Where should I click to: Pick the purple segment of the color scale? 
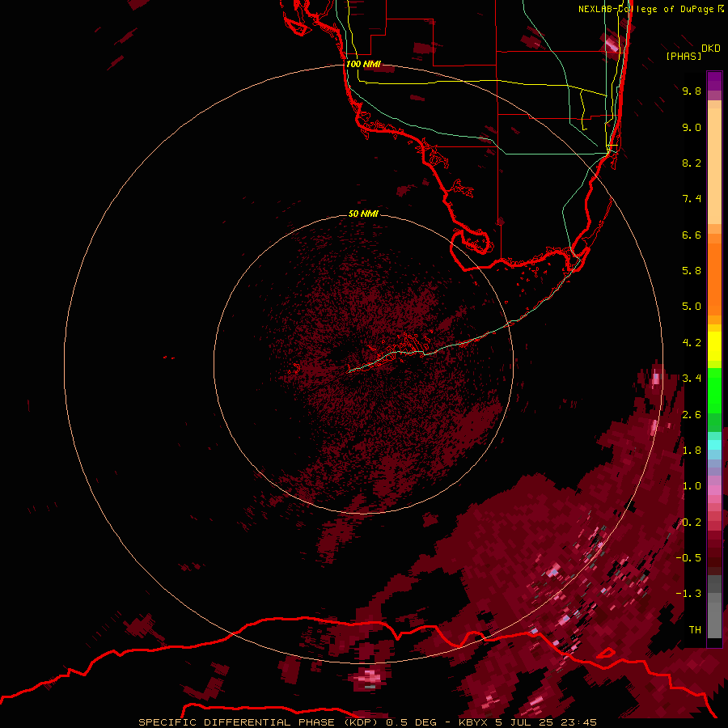(714, 82)
